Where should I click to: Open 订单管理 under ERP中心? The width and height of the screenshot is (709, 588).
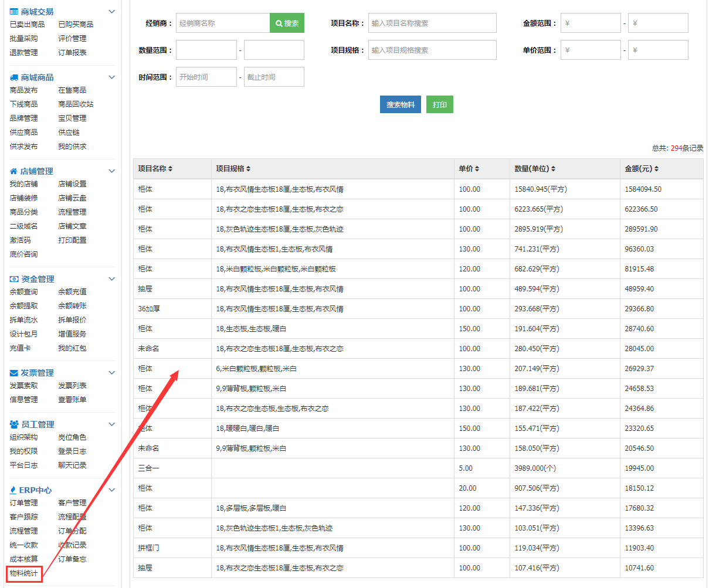[24, 502]
